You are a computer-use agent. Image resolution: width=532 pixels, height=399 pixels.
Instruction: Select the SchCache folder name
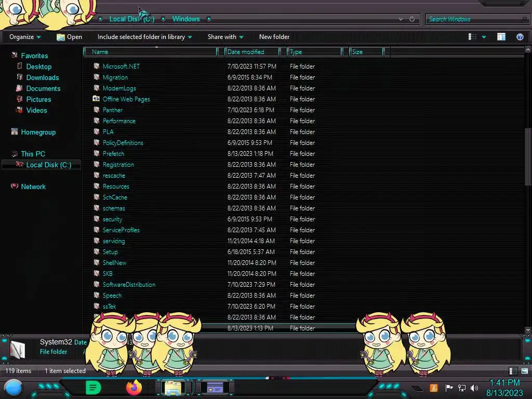pyautogui.click(x=115, y=197)
